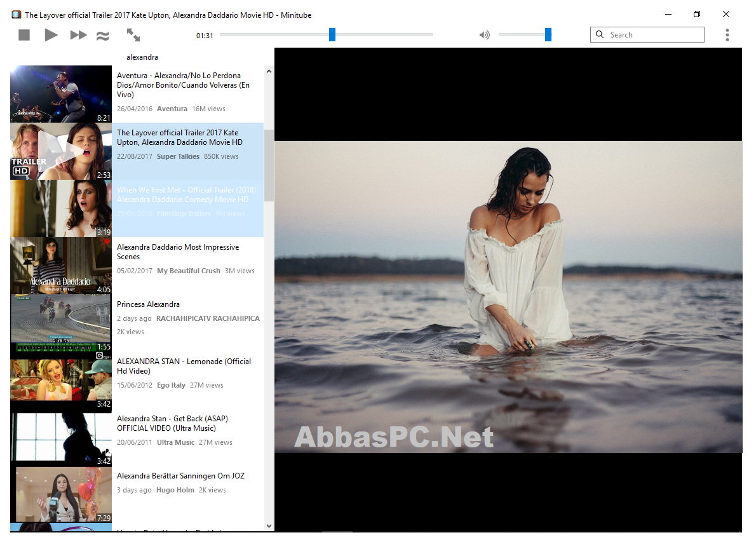Select title 'The Layover official Trailer 2017'
This screenshot has height=549, width=756.
[x=179, y=137]
